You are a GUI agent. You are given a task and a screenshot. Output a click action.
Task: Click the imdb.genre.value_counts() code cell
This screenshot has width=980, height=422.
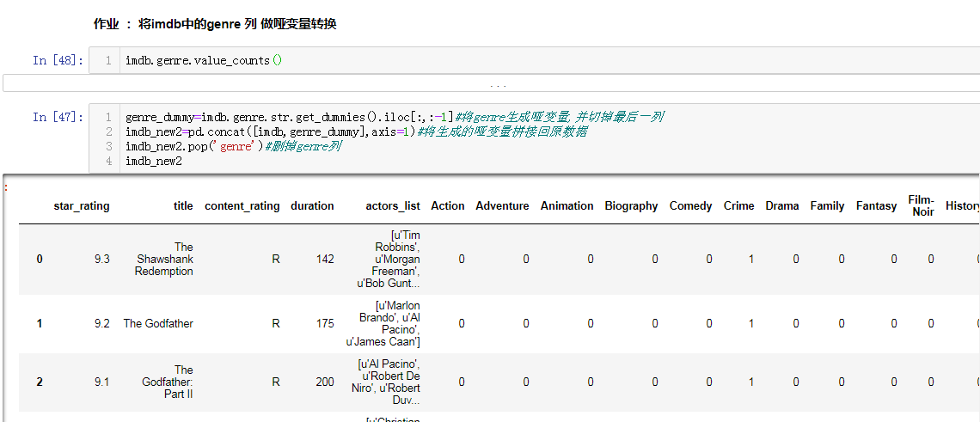(204, 60)
